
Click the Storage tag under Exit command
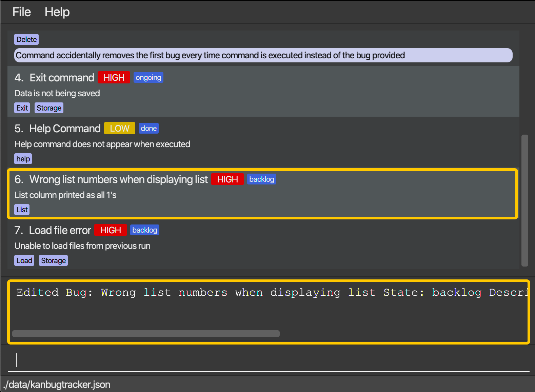pos(49,108)
